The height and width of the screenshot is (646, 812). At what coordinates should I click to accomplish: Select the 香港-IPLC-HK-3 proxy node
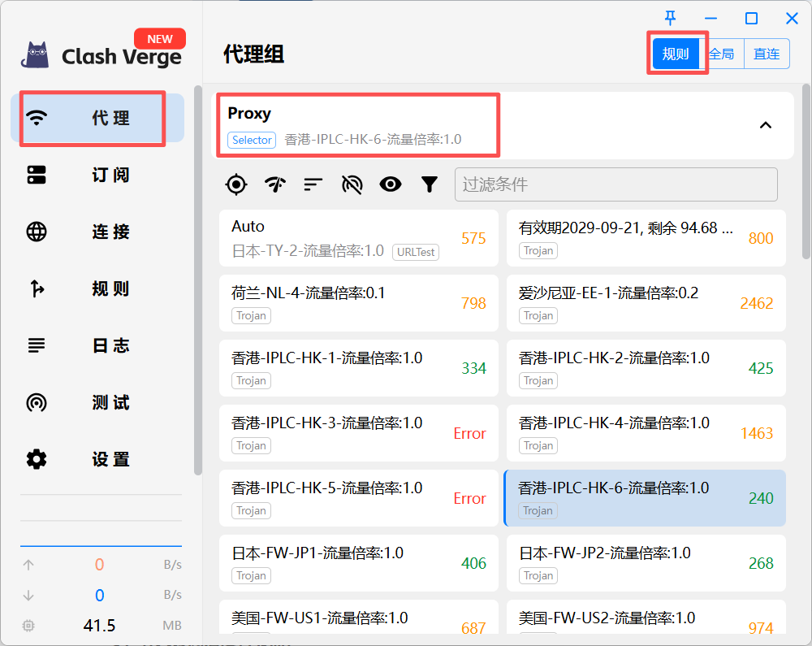pyautogui.click(x=359, y=433)
